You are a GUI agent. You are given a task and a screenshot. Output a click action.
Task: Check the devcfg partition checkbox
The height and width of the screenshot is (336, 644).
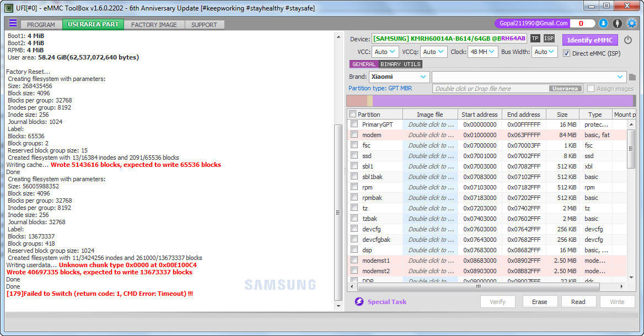pos(354,229)
